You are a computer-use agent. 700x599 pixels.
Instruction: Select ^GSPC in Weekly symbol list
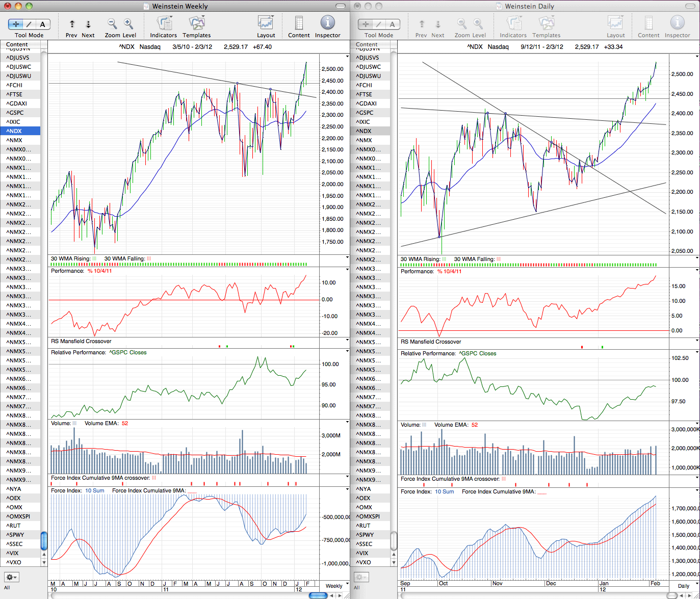click(20, 113)
